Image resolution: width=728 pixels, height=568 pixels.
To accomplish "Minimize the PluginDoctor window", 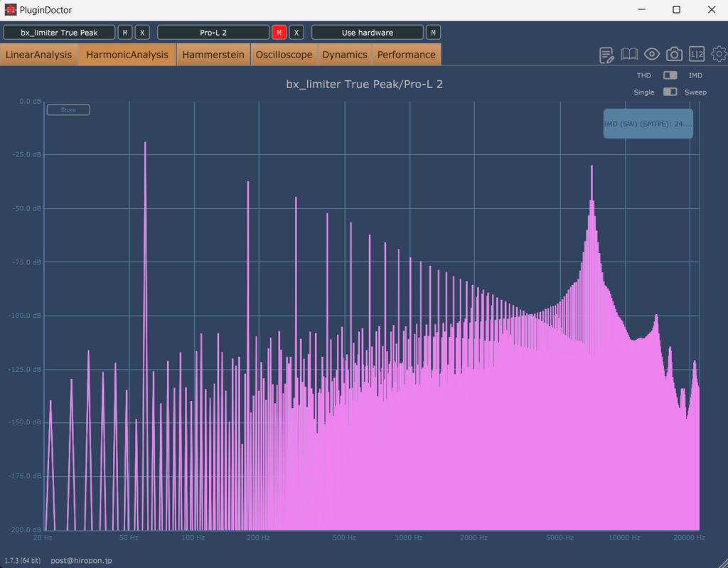I will tap(642, 10).
